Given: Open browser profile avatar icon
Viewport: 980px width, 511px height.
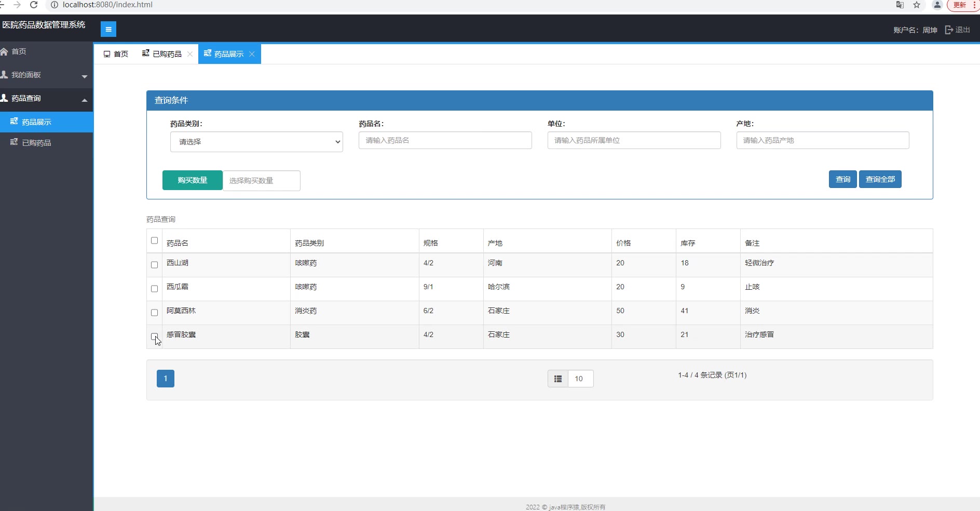Looking at the screenshot, I should coord(937,5).
